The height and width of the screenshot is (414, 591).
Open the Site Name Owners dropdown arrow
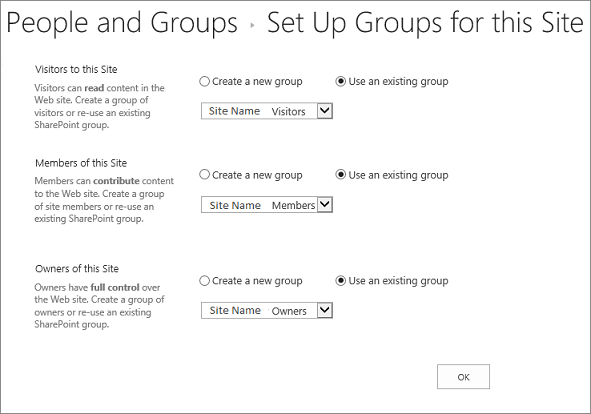click(x=325, y=310)
